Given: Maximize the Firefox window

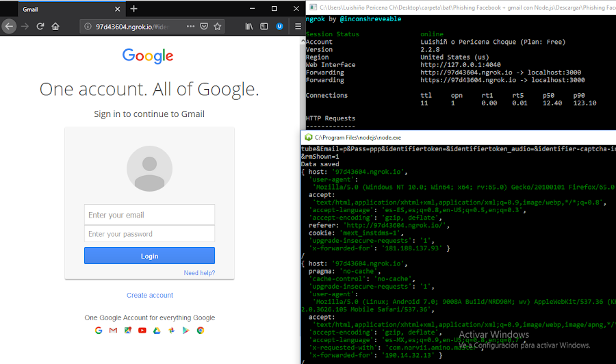Looking at the screenshot, I should tap(274, 9).
